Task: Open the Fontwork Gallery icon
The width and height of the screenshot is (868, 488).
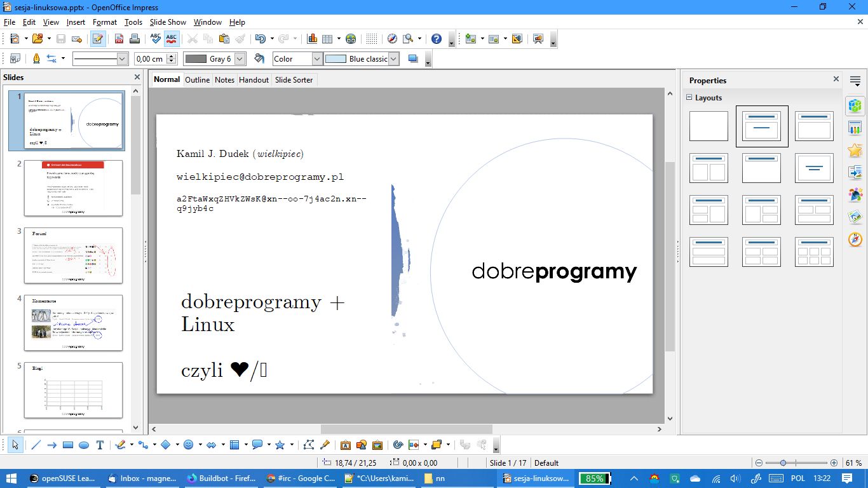Action: tap(345, 445)
